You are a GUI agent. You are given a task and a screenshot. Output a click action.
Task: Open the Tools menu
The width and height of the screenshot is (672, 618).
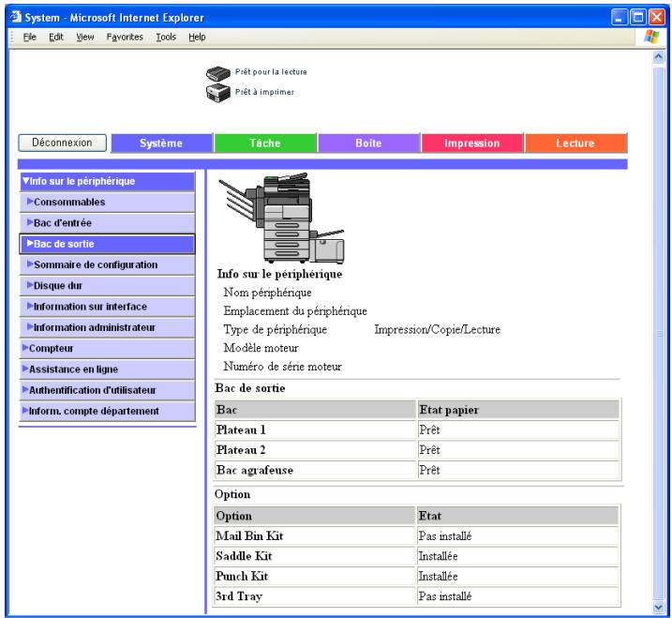(x=166, y=38)
